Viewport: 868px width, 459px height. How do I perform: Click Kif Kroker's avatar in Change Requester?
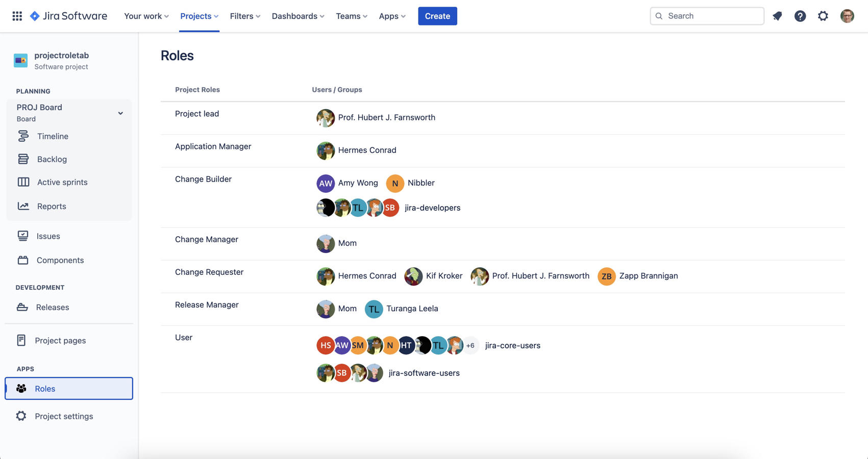[x=413, y=276]
